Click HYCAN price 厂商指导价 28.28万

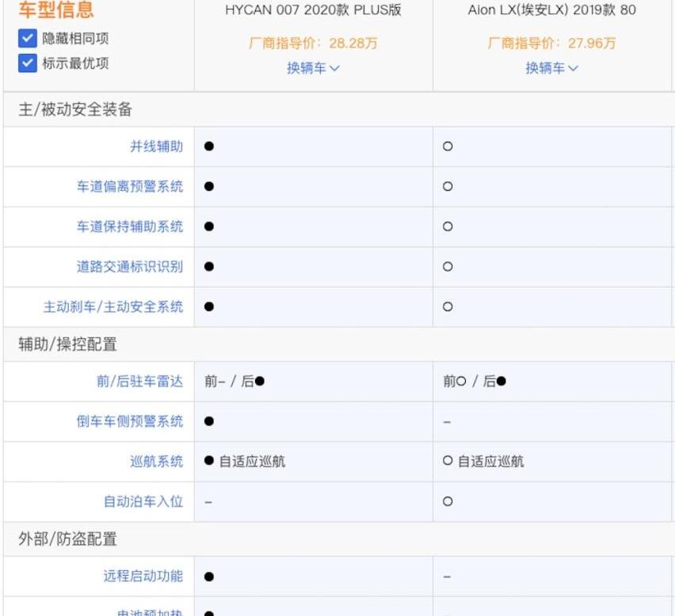[x=314, y=43]
